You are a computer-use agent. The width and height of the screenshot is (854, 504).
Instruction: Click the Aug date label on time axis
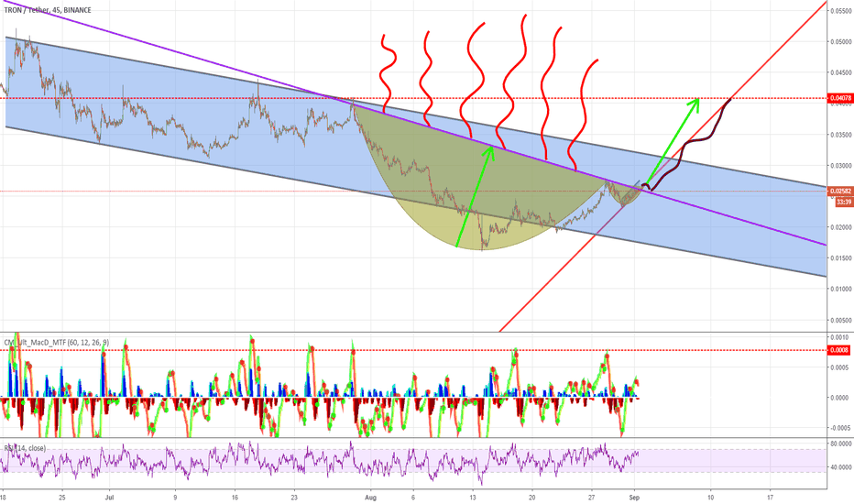coord(370,497)
